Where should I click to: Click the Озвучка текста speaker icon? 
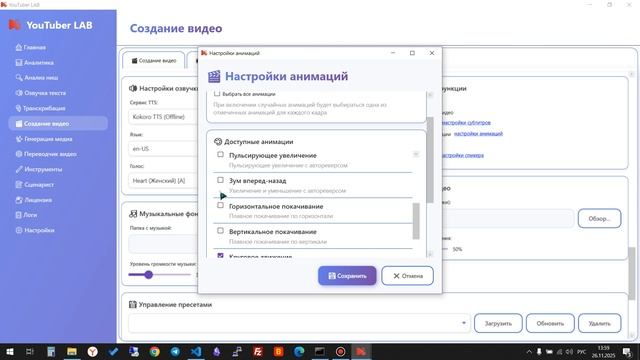click(19, 93)
